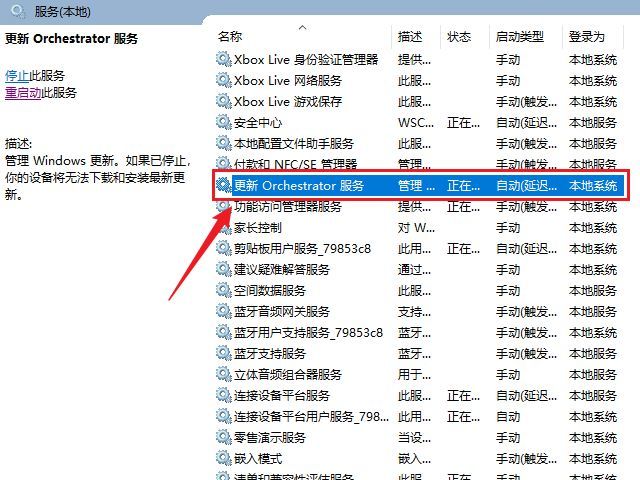Viewport: 640px width, 480px height.
Task: Click 支持... description of 蓝牙音频网关服务
Action: tap(414, 311)
